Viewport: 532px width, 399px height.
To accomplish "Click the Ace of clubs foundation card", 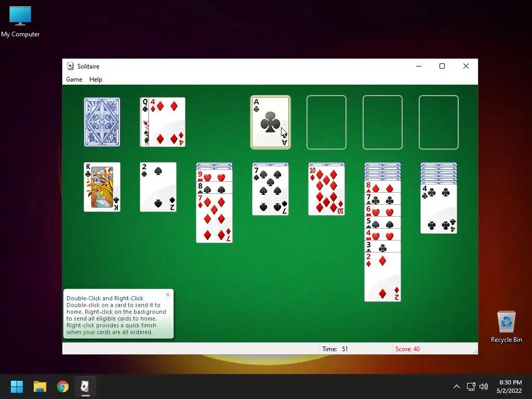I will point(270,122).
